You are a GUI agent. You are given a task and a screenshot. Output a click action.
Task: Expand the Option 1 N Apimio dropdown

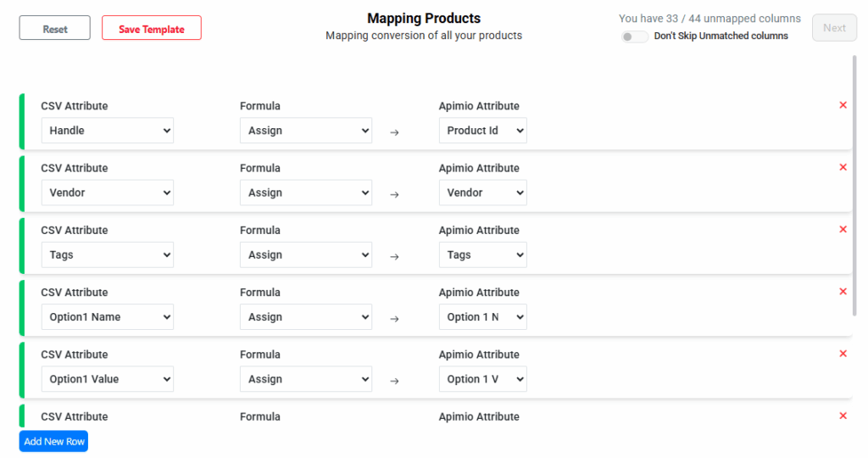click(482, 317)
